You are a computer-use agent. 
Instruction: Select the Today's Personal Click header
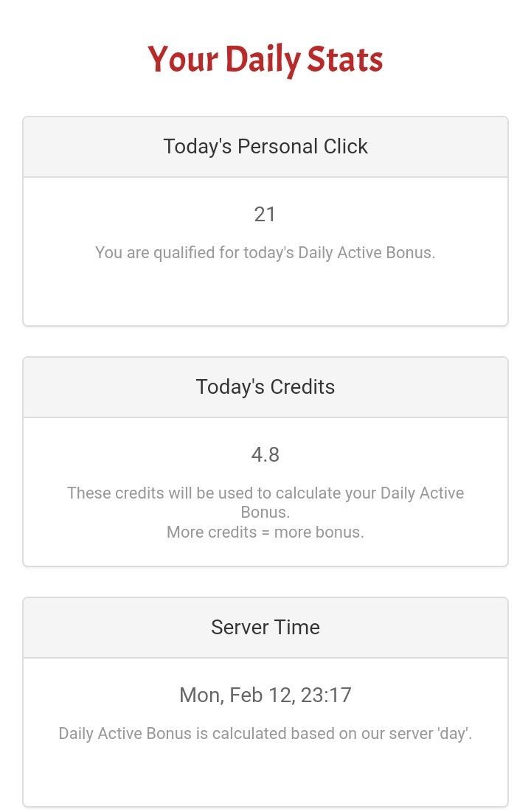tap(265, 147)
